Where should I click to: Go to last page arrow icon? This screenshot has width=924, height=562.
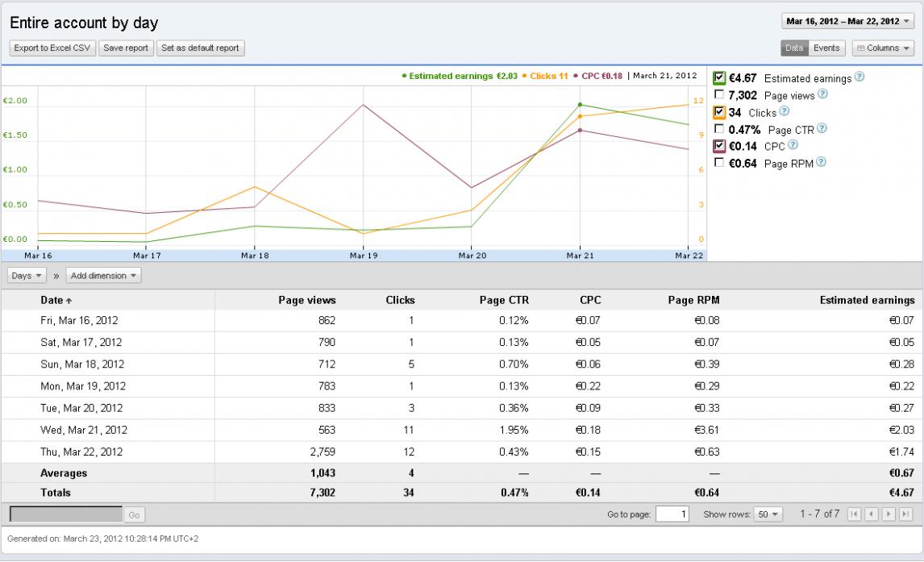coord(905,514)
